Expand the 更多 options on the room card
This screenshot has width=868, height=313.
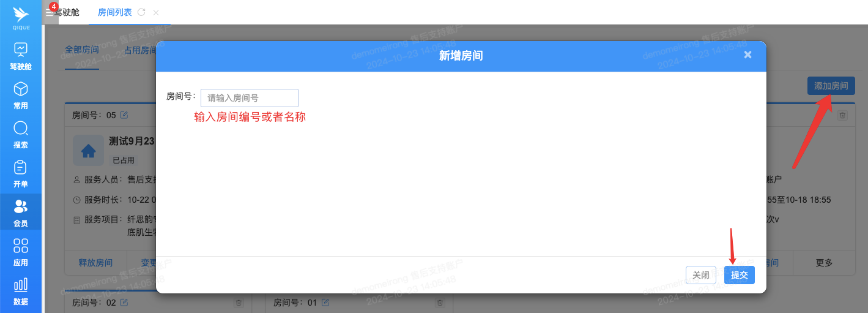coord(824,263)
